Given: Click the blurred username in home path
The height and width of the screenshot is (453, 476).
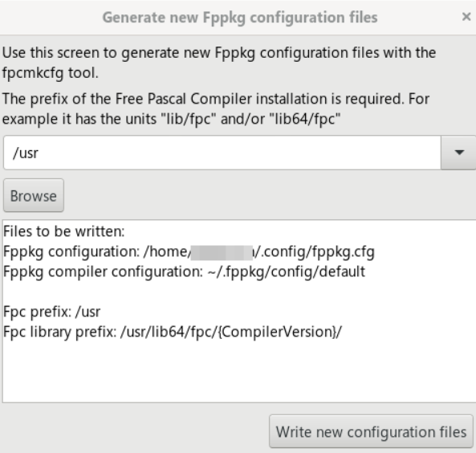Looking at the screenshot, I should click(x=222, y=252).
